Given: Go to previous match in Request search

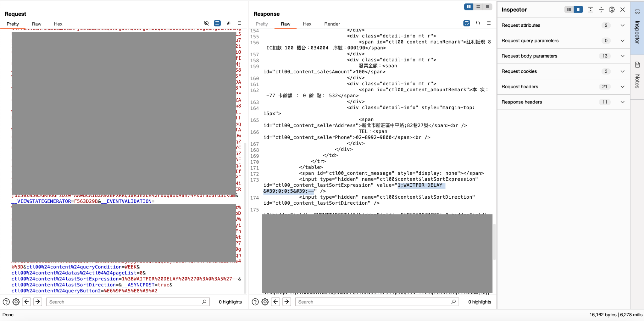Looking at the screenshot, I should tap(27, 302).
